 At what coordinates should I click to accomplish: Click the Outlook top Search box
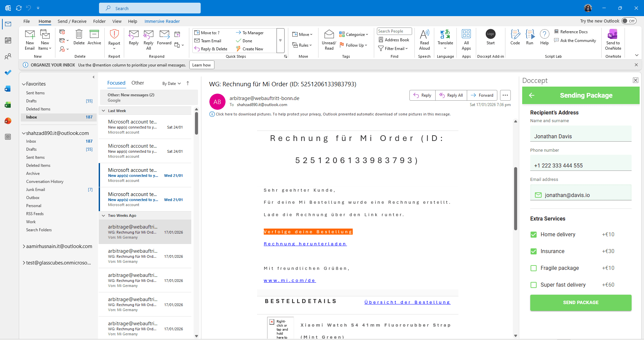(150, 8)
